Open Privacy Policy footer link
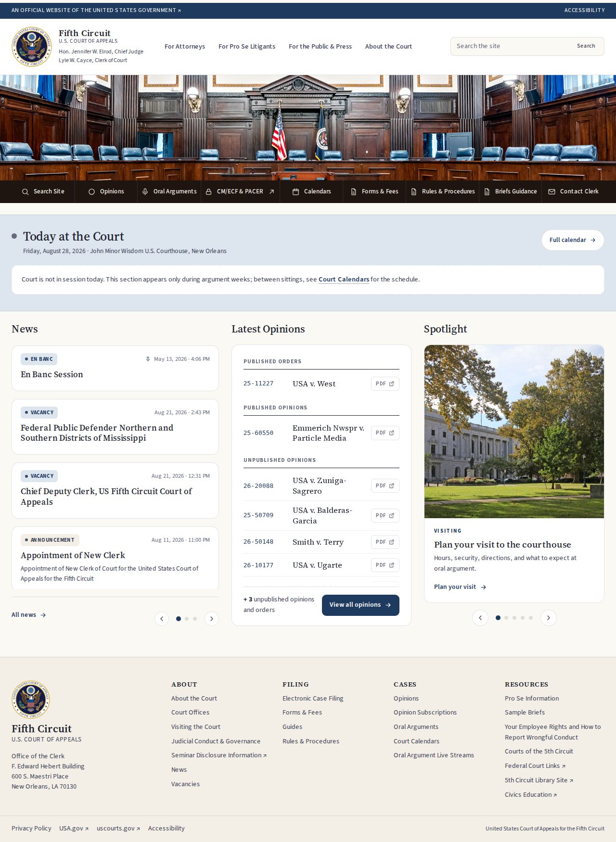Screen dimensions: 616x842 tap(31, 828)
